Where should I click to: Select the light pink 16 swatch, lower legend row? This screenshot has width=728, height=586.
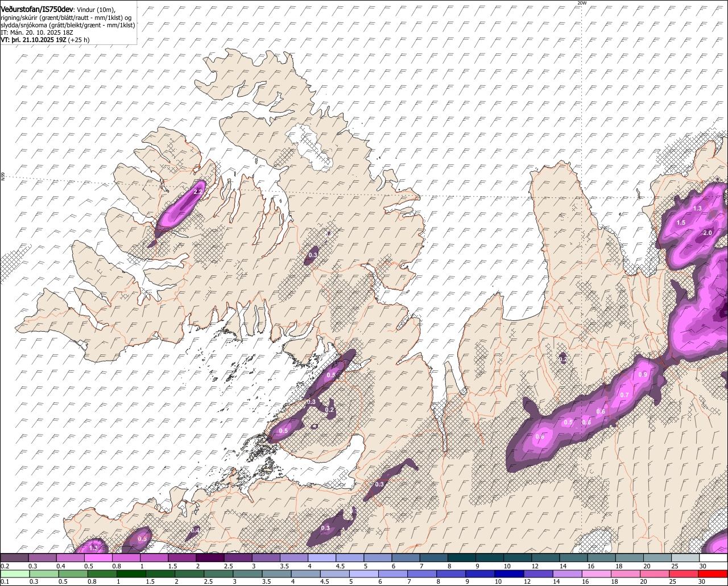point(596,574)
